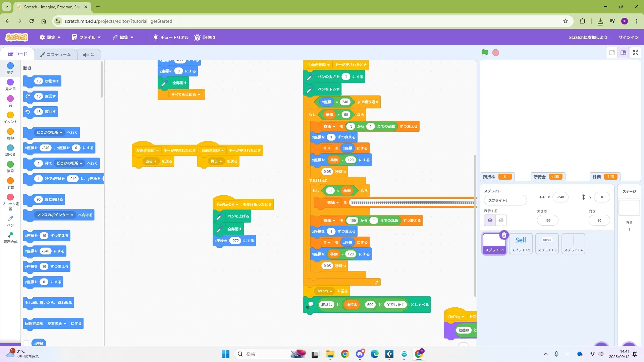Click the サインイン link

(x=628, y=37)
